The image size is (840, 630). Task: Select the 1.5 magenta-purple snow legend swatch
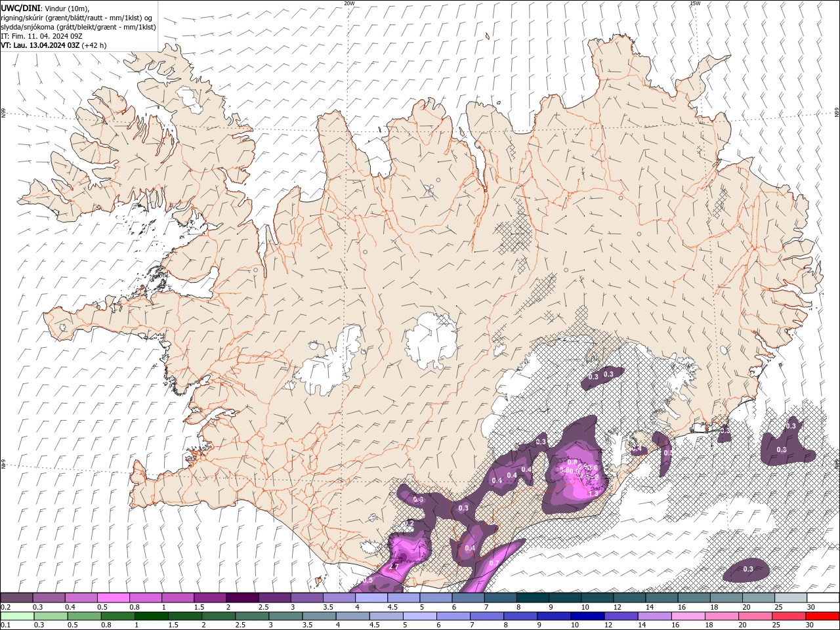pyautogui.click(x=209, y=598)
